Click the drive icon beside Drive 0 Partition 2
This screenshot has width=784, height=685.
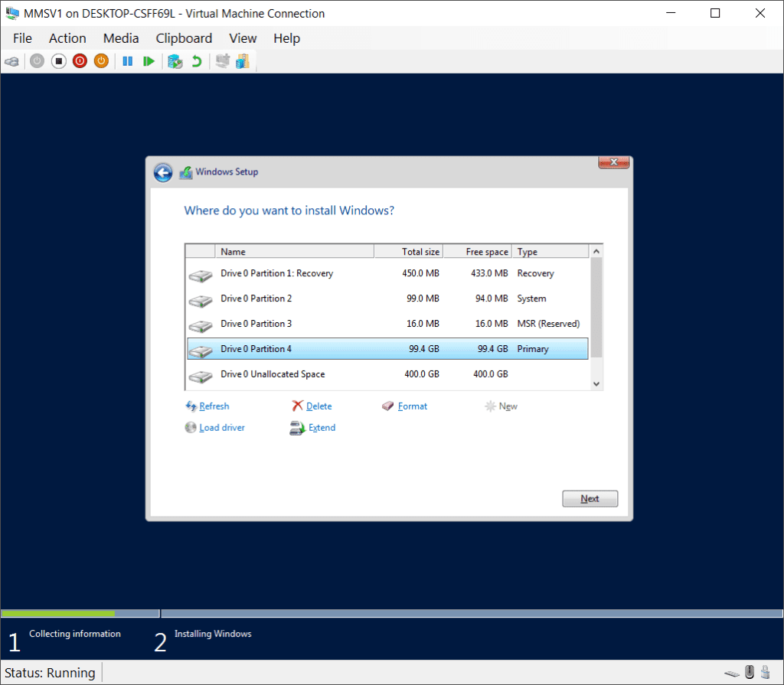click(x=201, y=301)
